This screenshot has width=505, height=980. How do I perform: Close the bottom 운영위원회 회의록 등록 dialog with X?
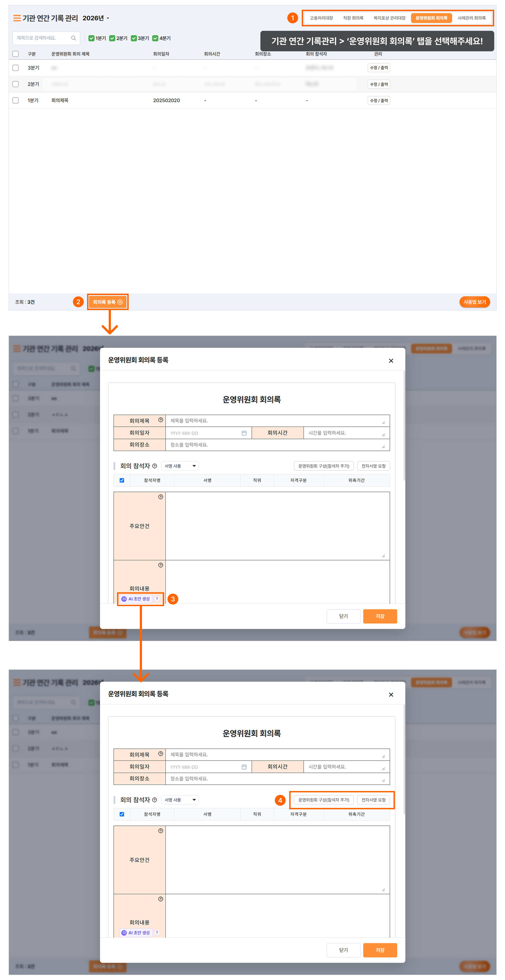pos(391,694)
